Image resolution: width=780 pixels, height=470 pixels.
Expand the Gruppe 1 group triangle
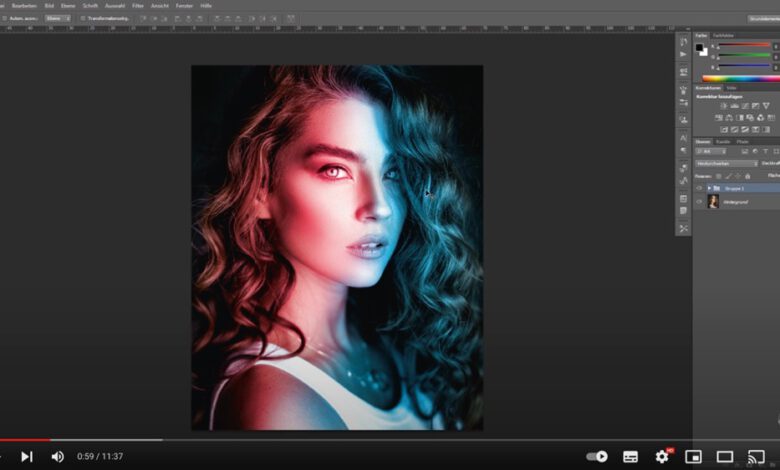click(709, 188)
